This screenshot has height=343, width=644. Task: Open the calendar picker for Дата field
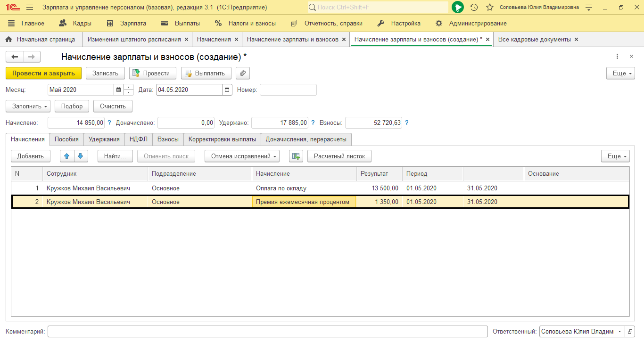coord(227,90)
